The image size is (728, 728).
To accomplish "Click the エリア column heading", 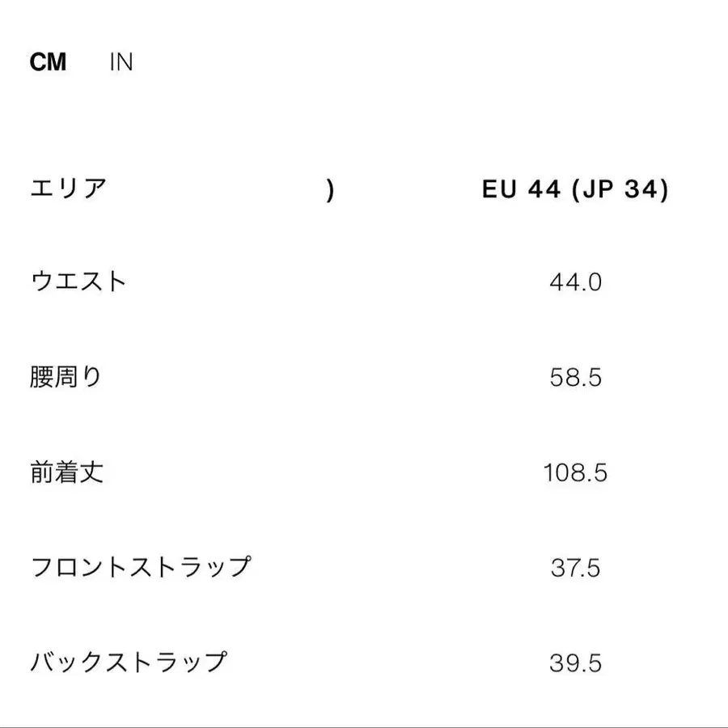I will point(68,189).
